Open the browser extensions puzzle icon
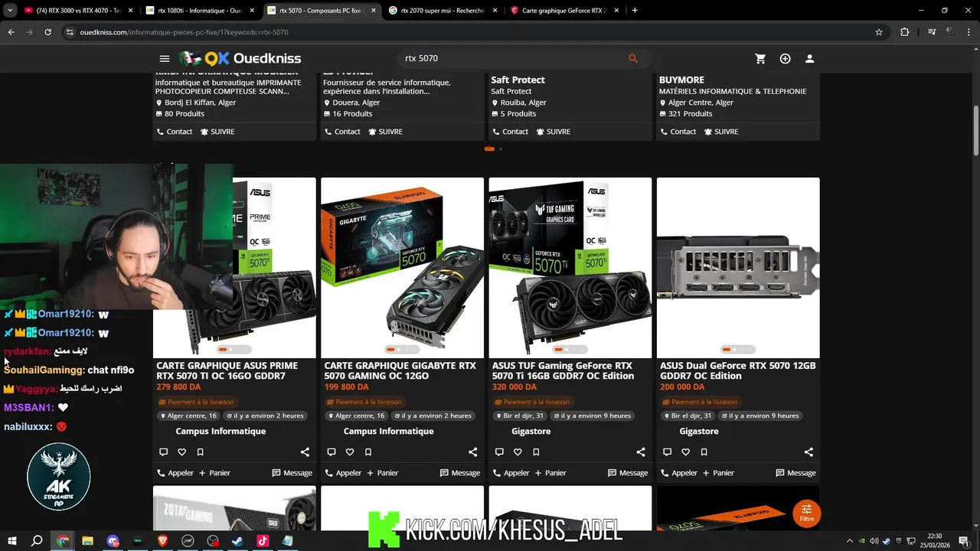Image resolution: width=980 pixels, height=551 pixels. [905, 32]
